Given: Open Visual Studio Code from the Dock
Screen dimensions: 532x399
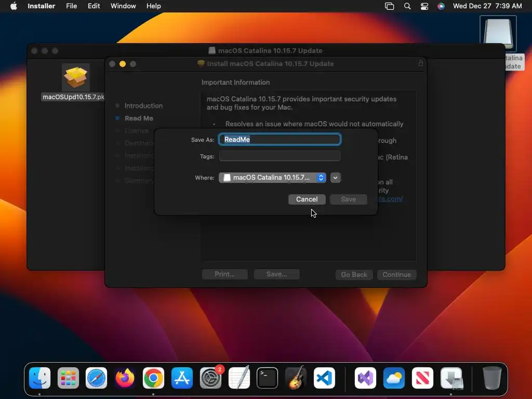Looking at the screenshot, I should pyautogui.click(x=324, y=378).
